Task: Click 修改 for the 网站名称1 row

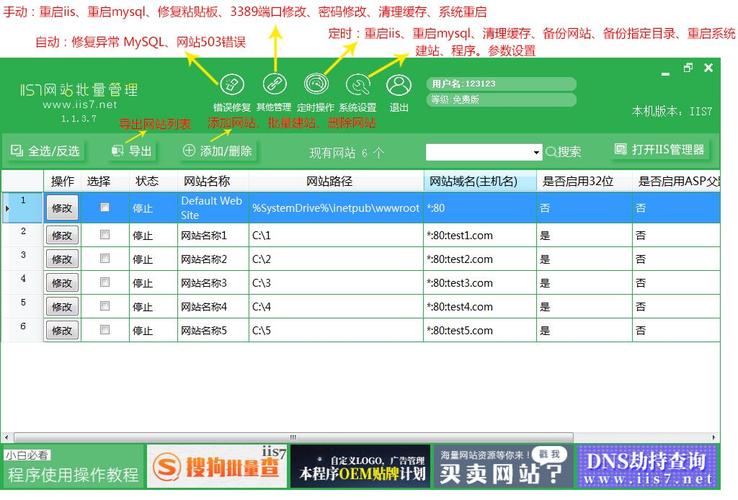Action: pyautogui.click(x=62, y=235)
